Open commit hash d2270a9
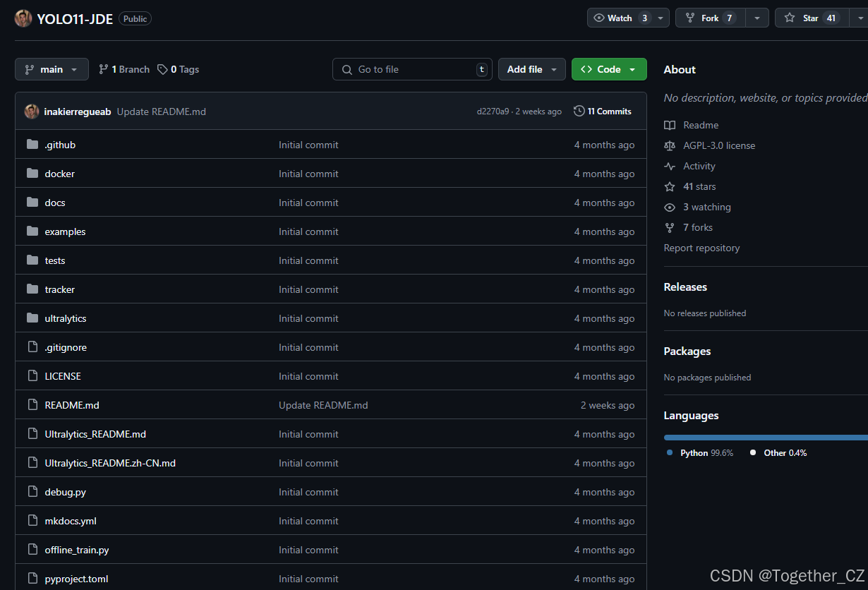 (493, 112)
